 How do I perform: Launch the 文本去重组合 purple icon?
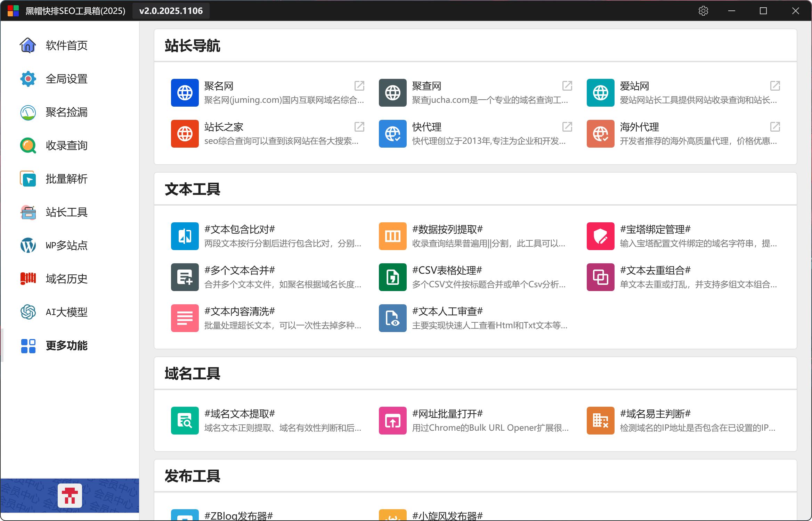(600, 277)
